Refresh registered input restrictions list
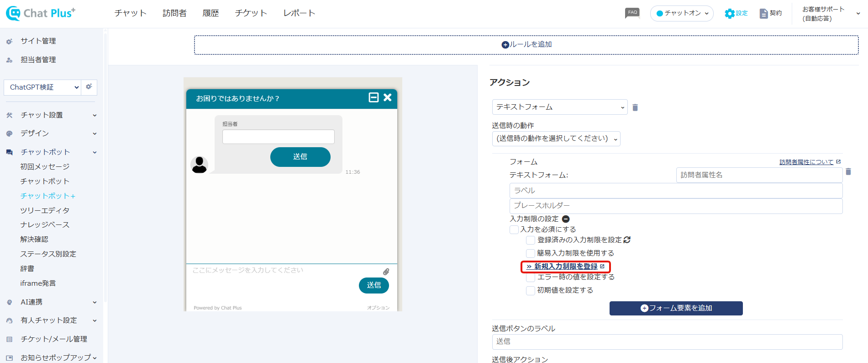This screenshot has width=868, height=363. (627, 240)
